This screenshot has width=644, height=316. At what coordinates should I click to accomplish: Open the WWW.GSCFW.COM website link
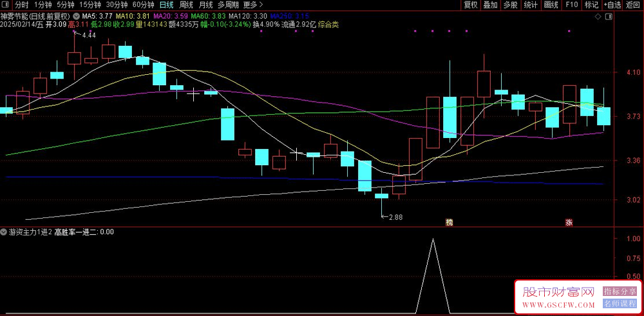coord(558,305)
